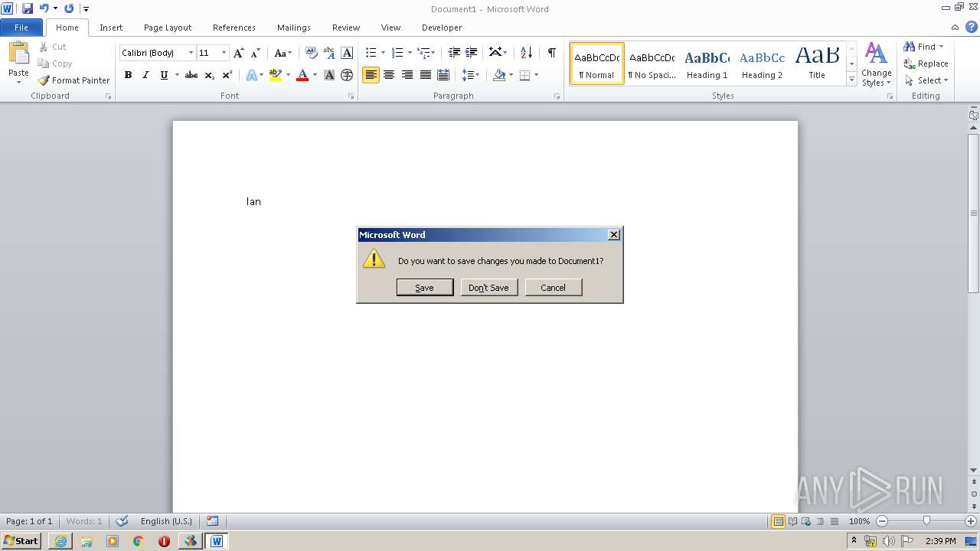
Task: Apply the Title style
Action: click(817, 64)
